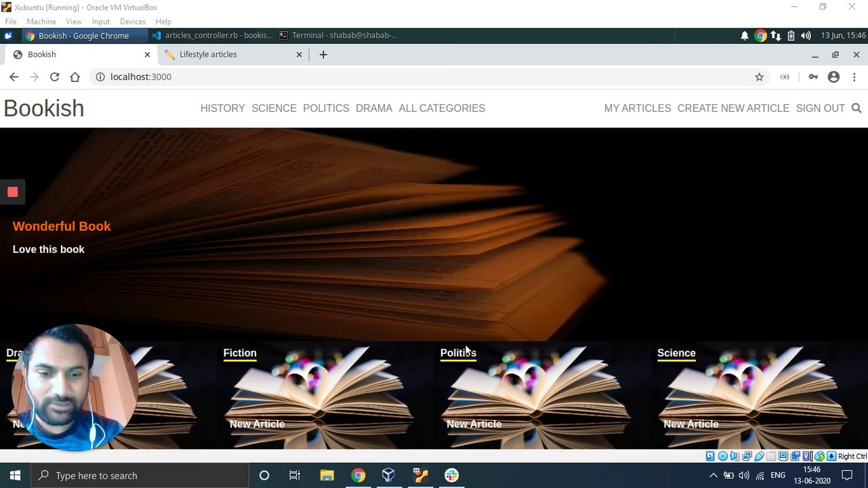Click VirtualBox USB status icon

tap(759, 456)
